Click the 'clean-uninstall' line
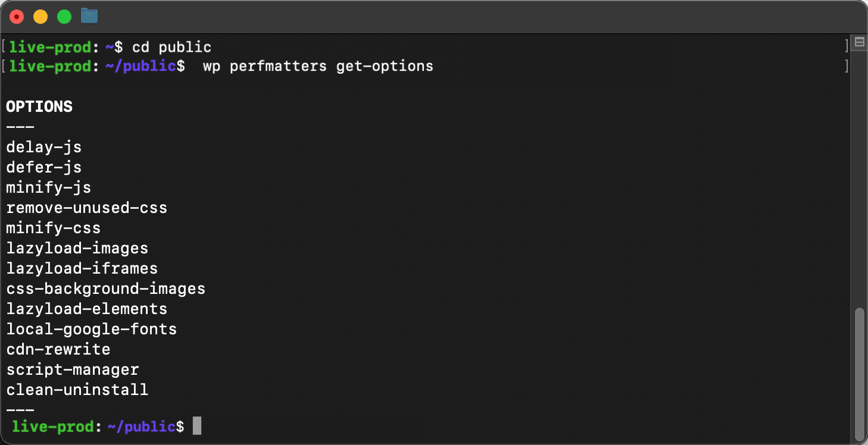This screenshot has width=868, height=445. coord(77,390)
